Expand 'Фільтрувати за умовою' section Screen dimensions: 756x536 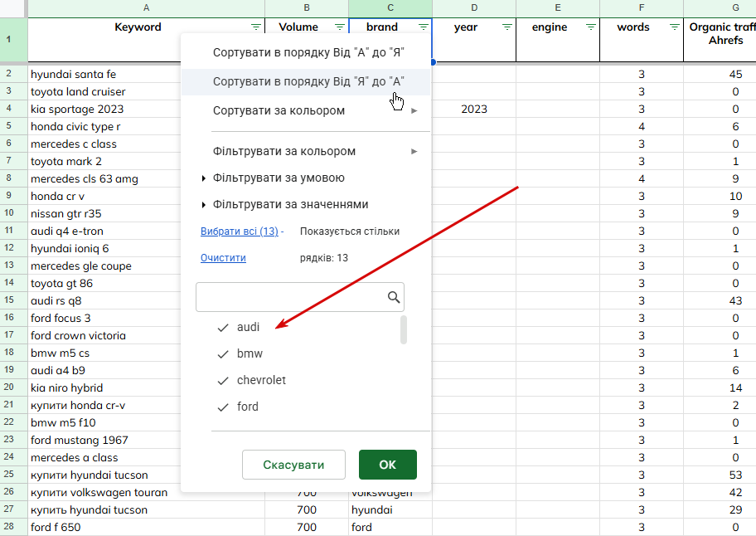coord(204,178)
